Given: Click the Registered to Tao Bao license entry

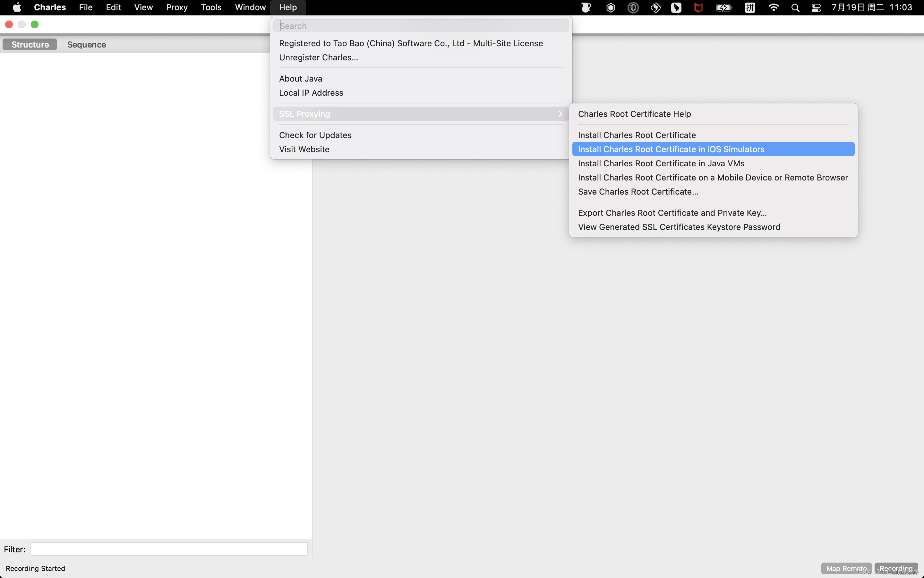Looking at the screenshot, I should pos(421,43).
